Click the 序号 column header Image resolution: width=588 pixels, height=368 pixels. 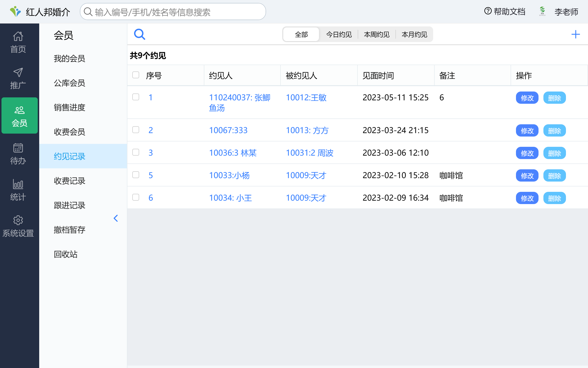(154, 76)
